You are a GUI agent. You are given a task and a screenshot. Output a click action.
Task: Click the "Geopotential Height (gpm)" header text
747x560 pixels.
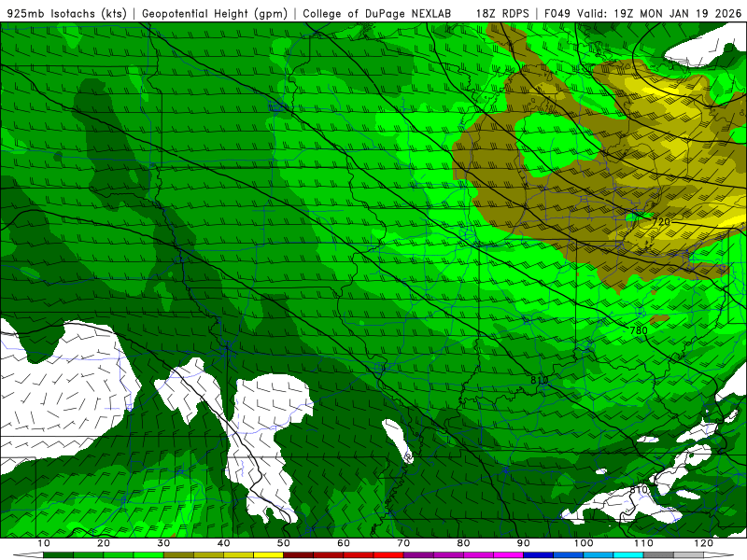[x=215, y=13]
